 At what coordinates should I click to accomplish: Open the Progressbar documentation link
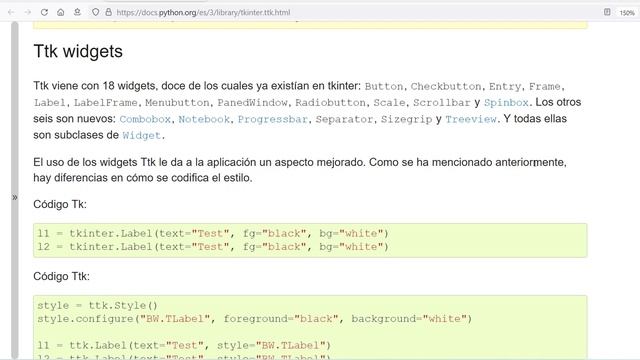273,119
